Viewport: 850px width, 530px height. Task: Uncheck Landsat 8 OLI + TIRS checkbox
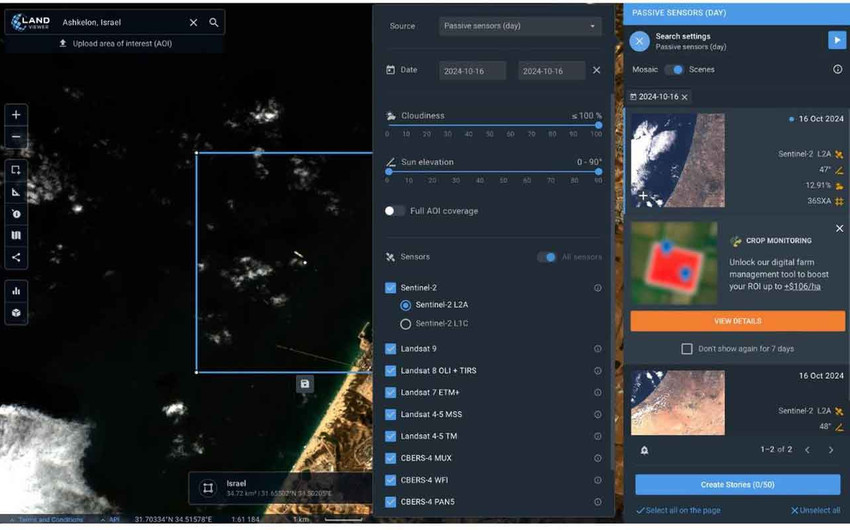point(390,371)
